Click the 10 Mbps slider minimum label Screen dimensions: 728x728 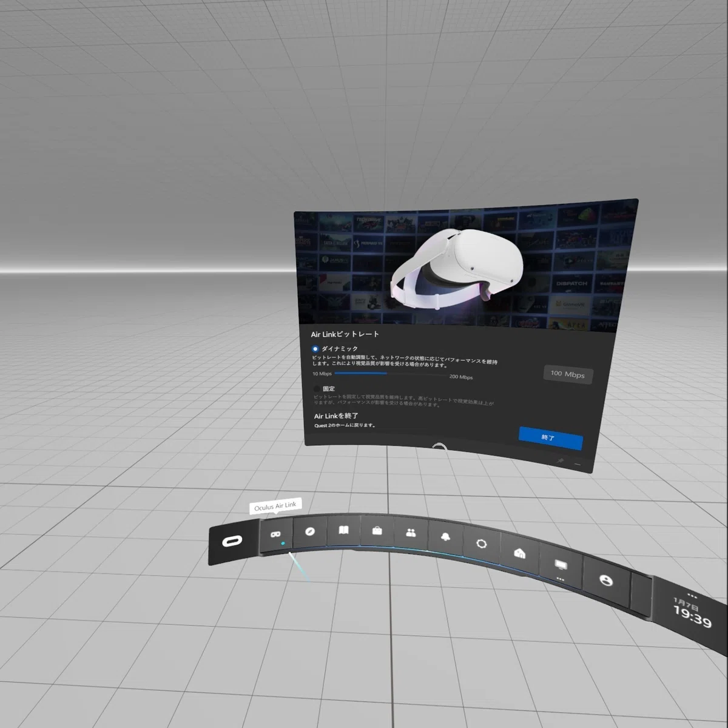(322, 374)
